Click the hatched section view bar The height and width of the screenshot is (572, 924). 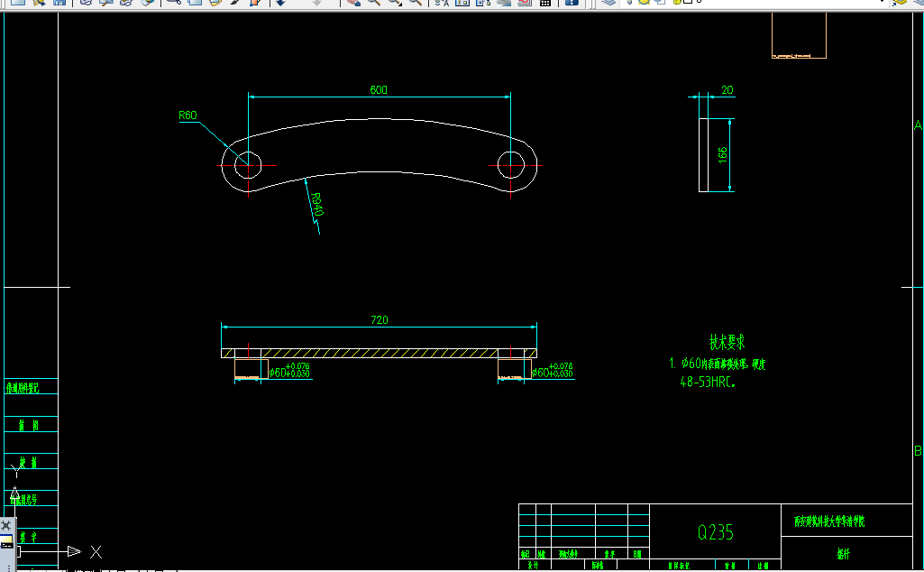point(379,354)
